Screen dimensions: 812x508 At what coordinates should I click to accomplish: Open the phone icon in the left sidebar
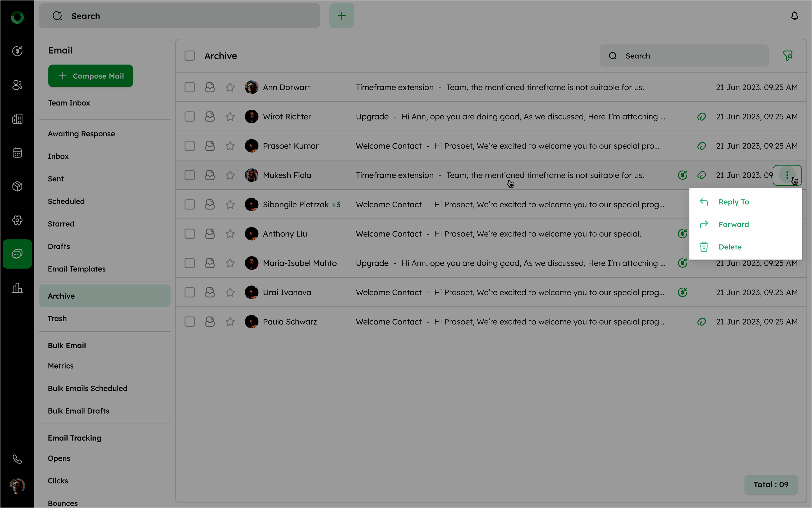17,459
